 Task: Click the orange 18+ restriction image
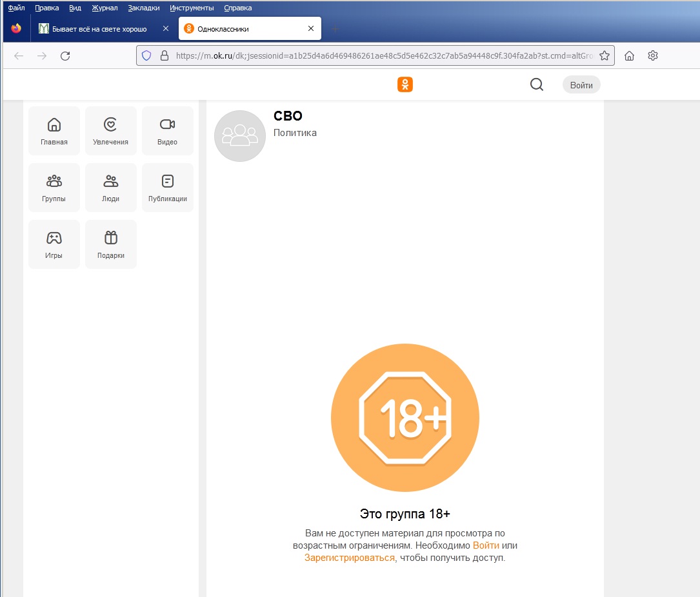pyautogui.click(x=405, y=418)
